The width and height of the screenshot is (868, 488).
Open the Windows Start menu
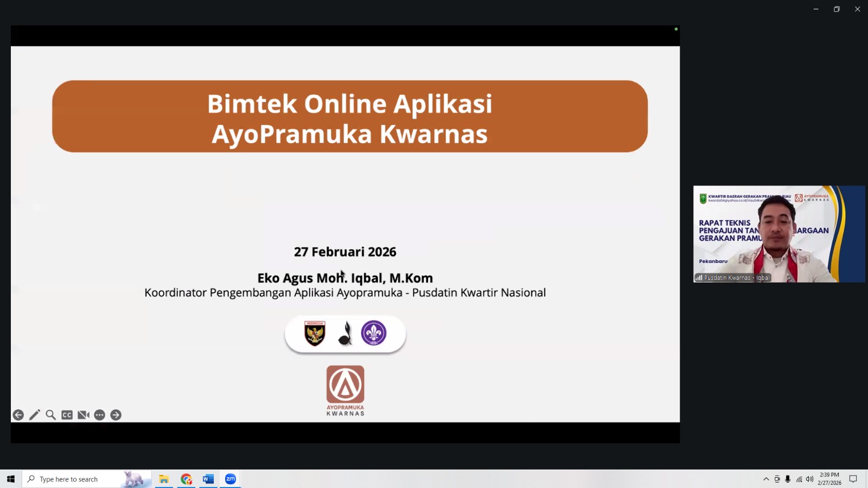(10, 479)
